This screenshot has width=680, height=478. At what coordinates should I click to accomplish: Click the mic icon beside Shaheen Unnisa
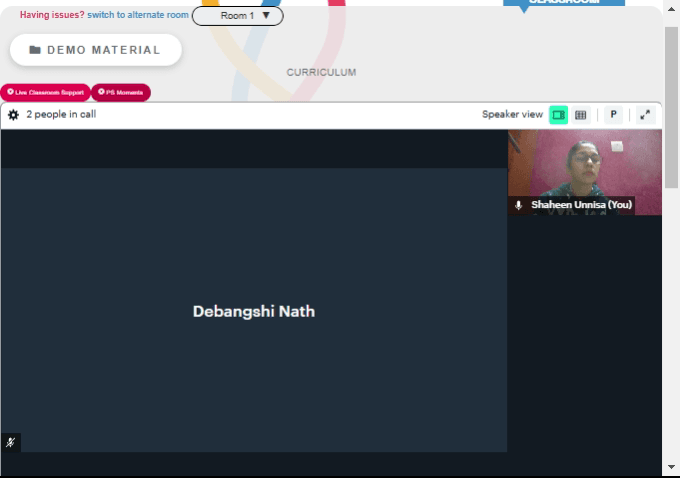(x=518, y=205)
